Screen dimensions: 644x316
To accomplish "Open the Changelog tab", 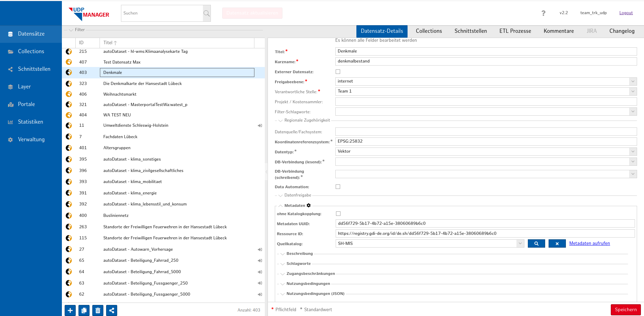I will pyautogui.click(x=622, y=31).
